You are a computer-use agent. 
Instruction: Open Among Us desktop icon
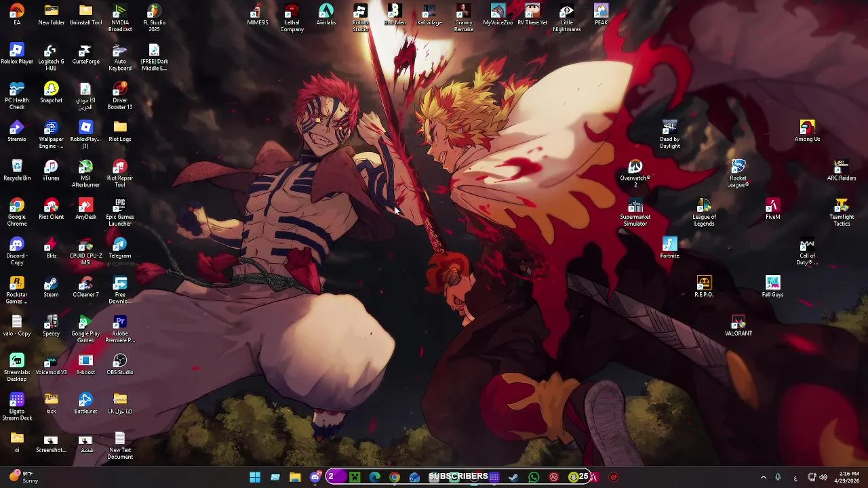(x=807, y=131)
